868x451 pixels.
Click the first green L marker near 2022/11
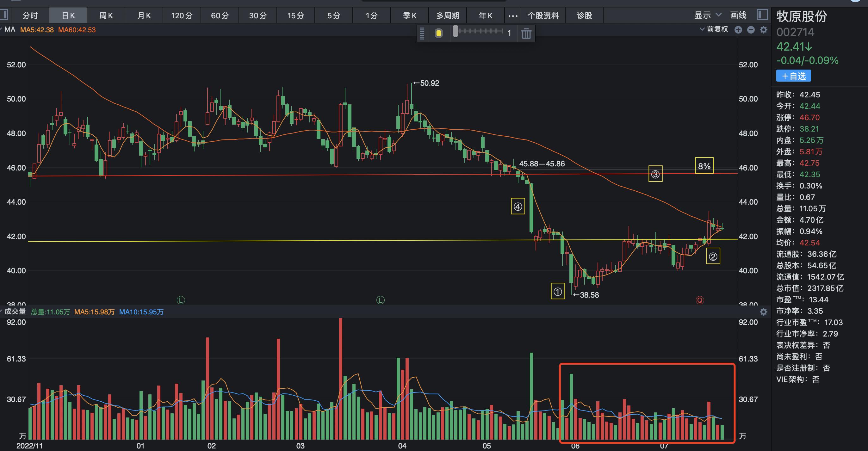181,300
